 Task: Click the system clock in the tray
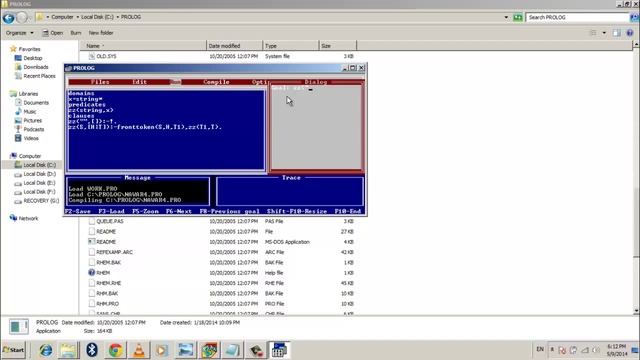(x=617, y=350)
